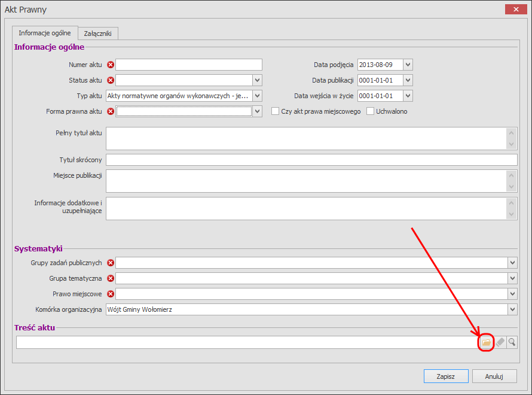The width and height of the screenshot is (532, 395).
Task: Click the Typ aktu value Akty normatywne
Action: coord(178,96)
